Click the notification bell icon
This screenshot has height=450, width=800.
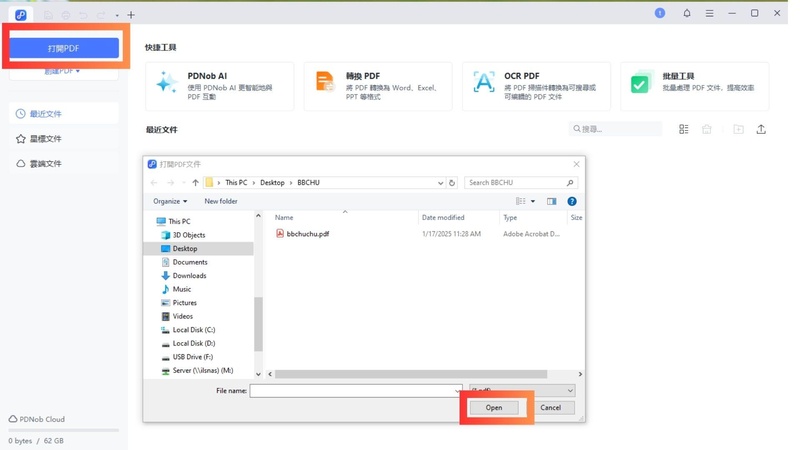[x=686, y=13]
